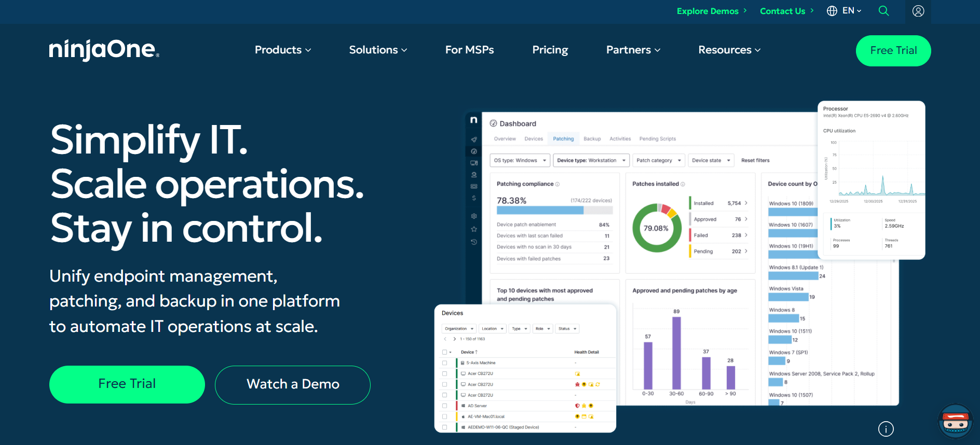Click the red shield icon on AD Server row
Image resolution: width=980 pixels, height=445 pixels.
click(577, 406)
